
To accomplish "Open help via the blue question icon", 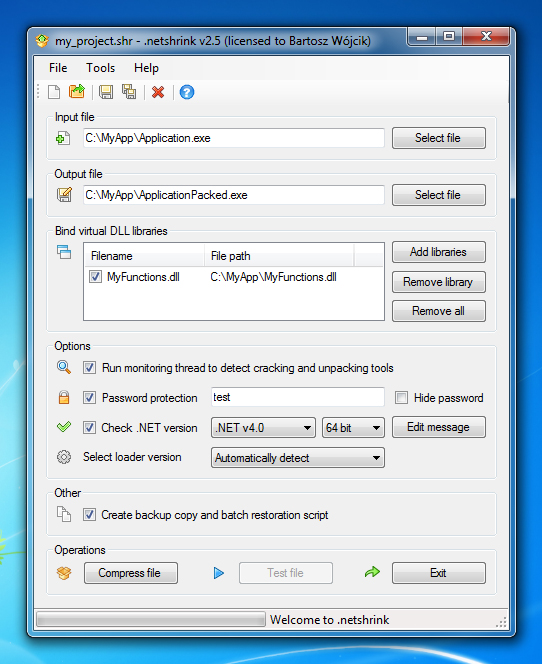I will [x=187, y=92].
